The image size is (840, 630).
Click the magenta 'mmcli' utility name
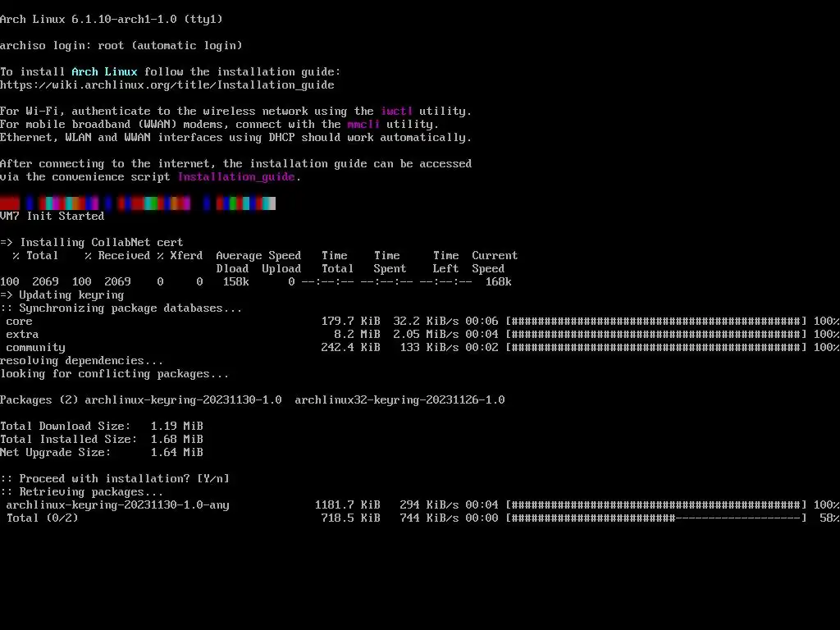pos(363,125)
